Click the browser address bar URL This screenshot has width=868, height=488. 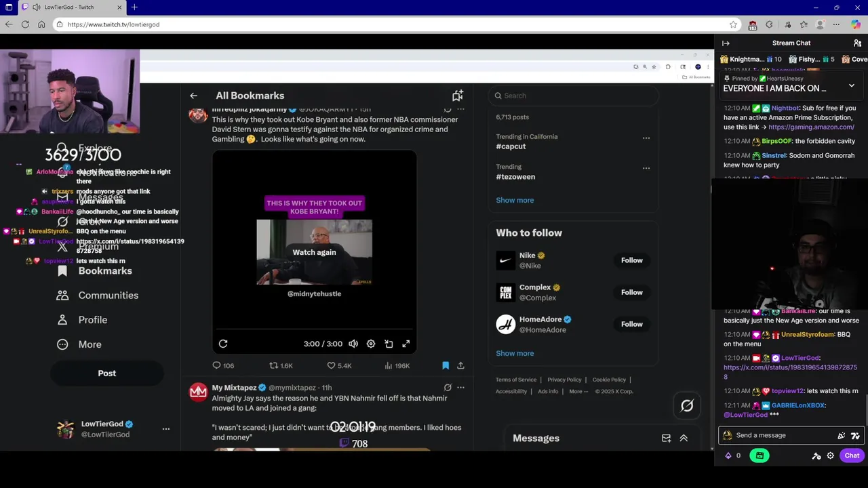pyautogui.click(x=113, y=24)
